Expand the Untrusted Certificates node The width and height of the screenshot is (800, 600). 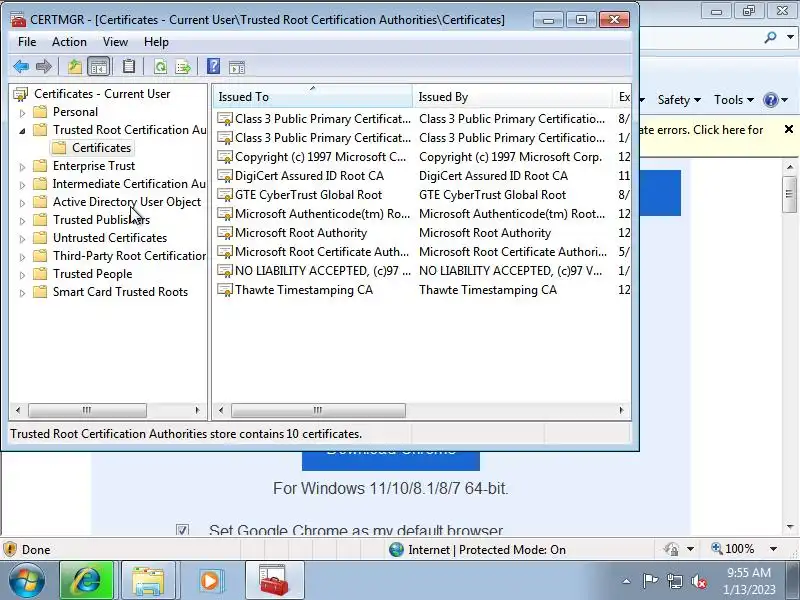point(22,239)
